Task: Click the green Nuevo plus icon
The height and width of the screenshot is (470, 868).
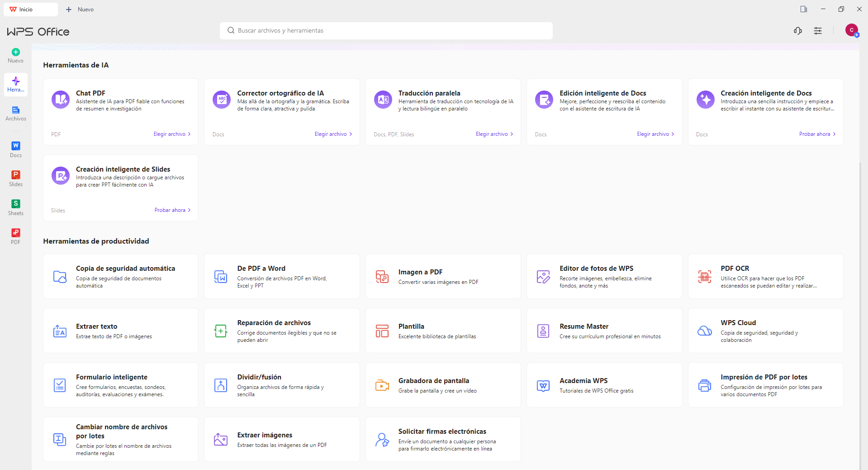Action: point(16,52)
